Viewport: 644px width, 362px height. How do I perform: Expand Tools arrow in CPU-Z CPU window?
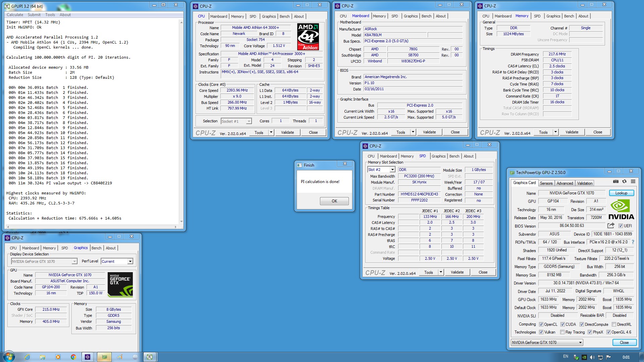point(271,132)
